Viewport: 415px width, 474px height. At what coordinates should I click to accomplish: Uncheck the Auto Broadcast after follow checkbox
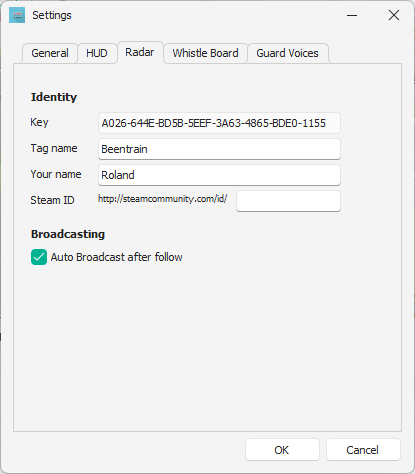(x=39, y=257)
